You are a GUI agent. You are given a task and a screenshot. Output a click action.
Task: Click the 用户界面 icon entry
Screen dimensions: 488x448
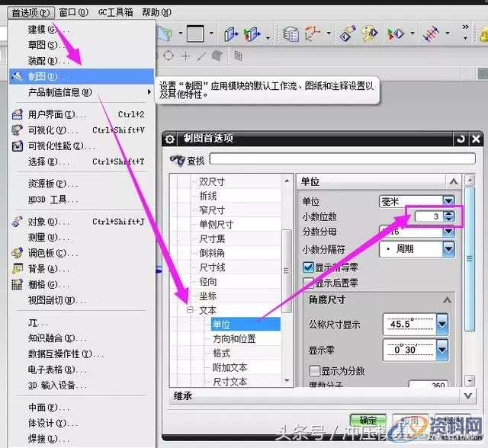17,114
